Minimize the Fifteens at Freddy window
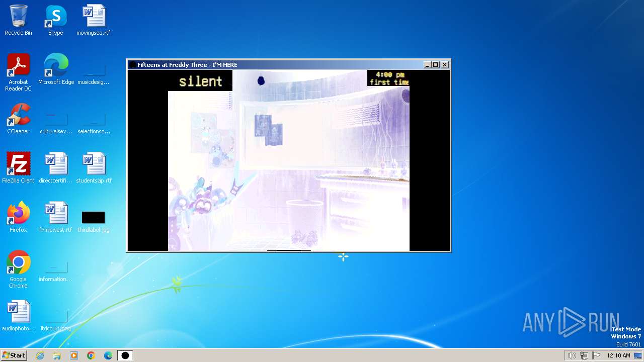The image size is (644, 362). coord(427,65)
